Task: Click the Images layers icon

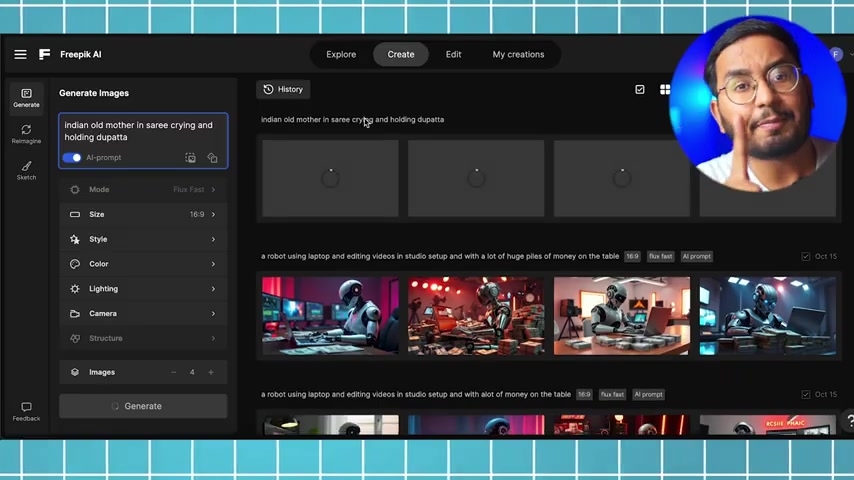Action: (x=75, y=372)
